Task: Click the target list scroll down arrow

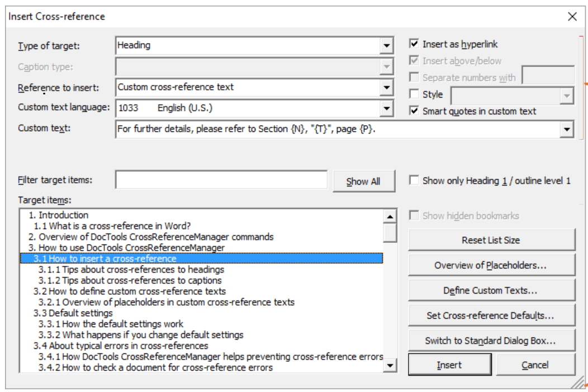Action: [390, 365]
